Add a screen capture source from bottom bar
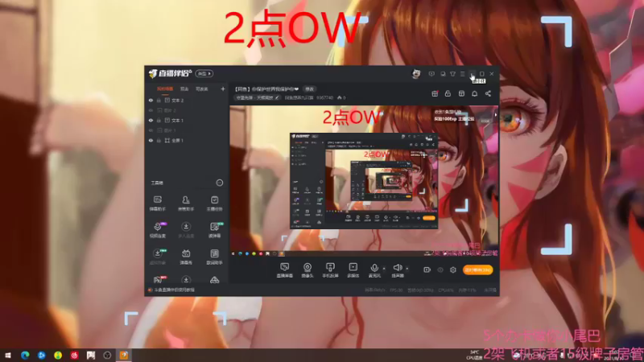This screenshot has width=644, height=362. coord(285,270)
